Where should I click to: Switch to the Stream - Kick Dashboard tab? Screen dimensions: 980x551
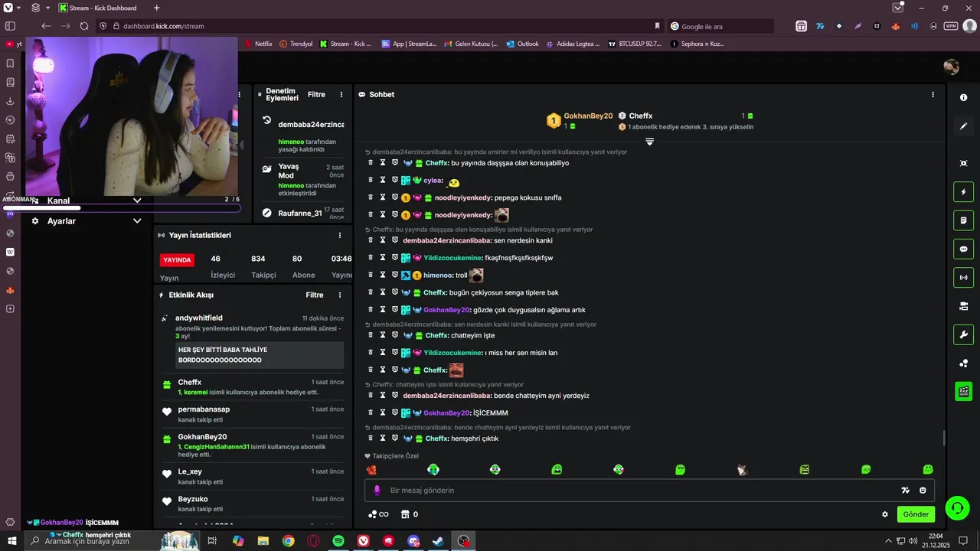tap(98, 8)
